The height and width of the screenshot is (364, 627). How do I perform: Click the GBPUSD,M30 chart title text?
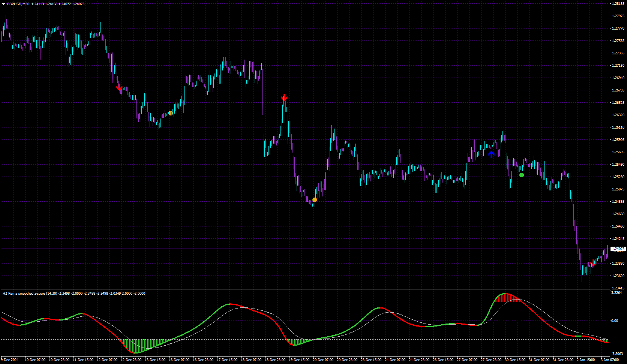18,4
